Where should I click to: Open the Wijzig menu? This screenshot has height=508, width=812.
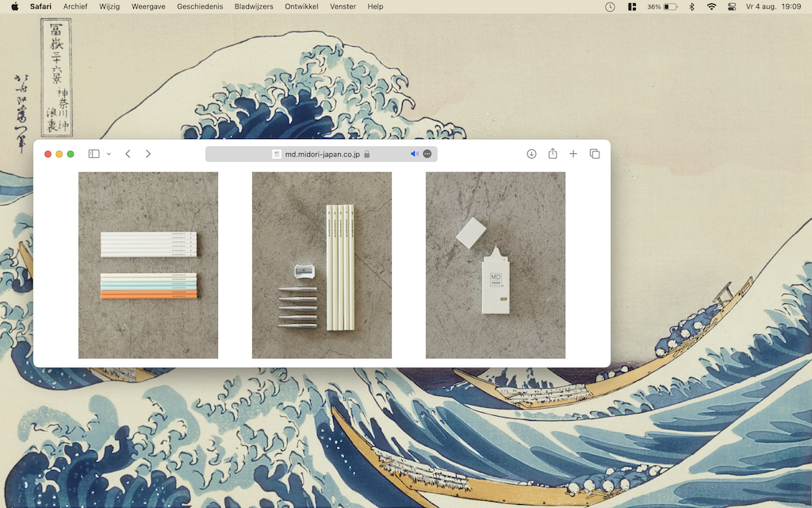pos(109,6)
